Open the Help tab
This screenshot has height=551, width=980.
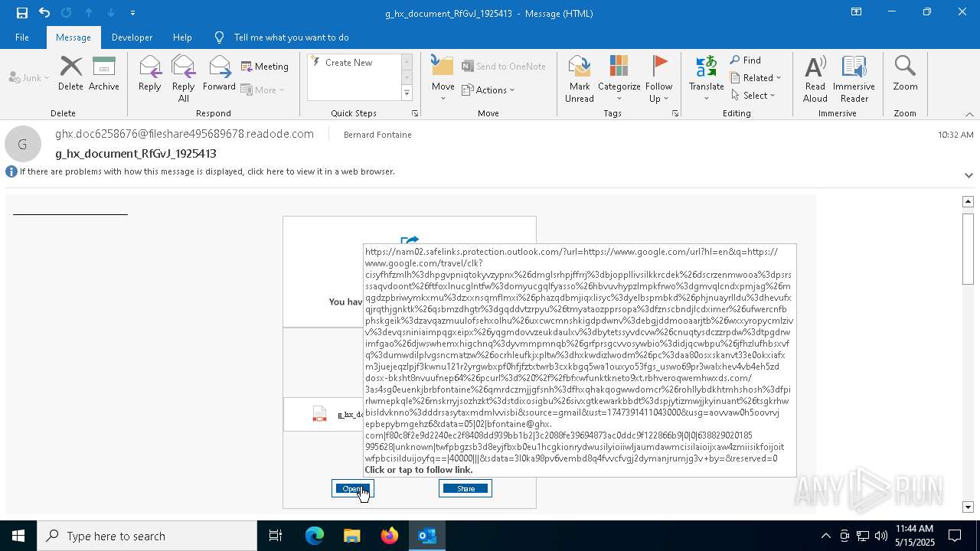click(182, 37)
